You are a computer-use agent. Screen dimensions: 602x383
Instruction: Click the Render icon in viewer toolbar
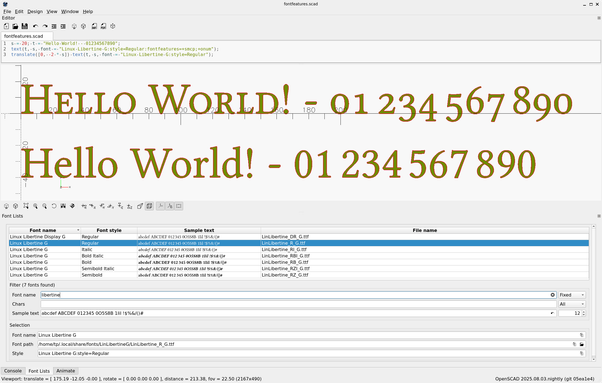click(15, 206)
